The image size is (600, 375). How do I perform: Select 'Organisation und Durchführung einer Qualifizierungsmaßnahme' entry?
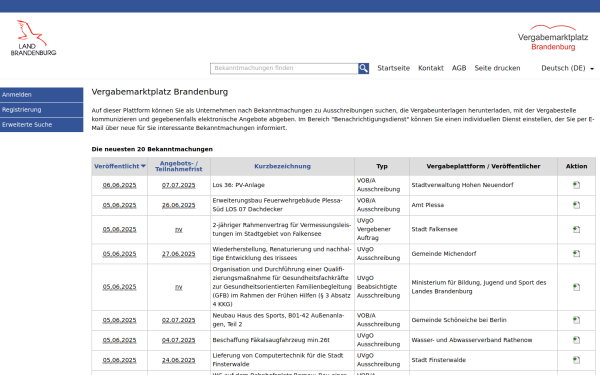(282, 287)
